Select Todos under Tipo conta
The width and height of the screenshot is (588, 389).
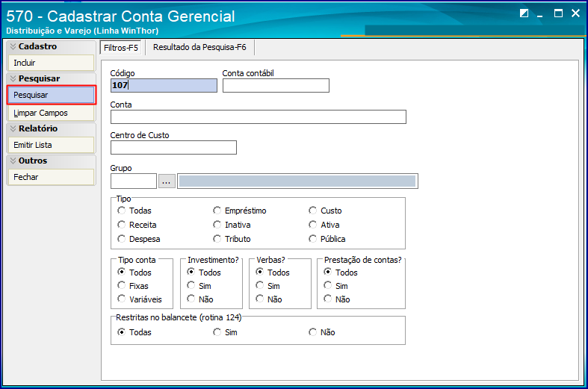134,272
